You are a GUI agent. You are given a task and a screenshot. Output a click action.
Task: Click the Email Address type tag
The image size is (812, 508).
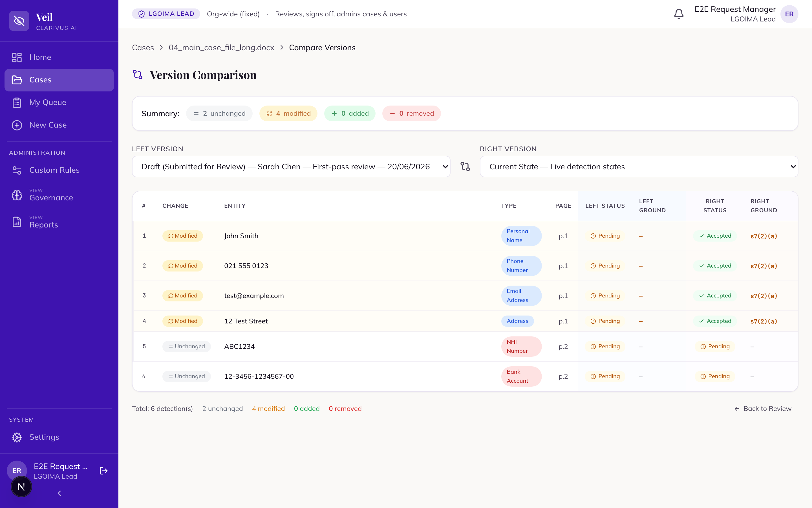[x=521, y=296]
